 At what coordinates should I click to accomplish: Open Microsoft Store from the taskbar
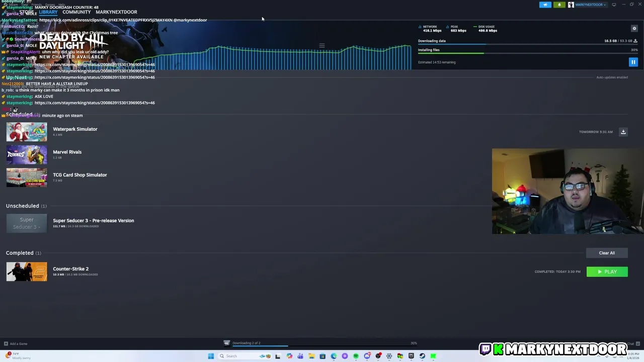click(x=323, y=356)
